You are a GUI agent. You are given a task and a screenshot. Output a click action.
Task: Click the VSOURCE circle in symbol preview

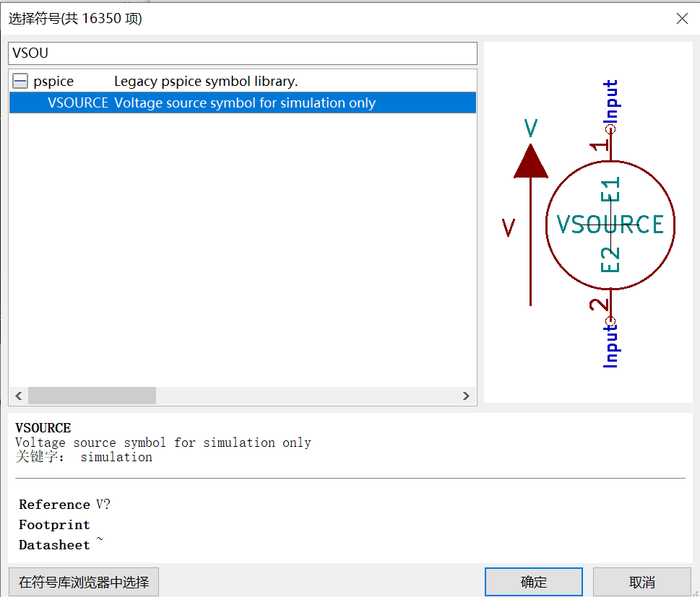click(610, 225)
